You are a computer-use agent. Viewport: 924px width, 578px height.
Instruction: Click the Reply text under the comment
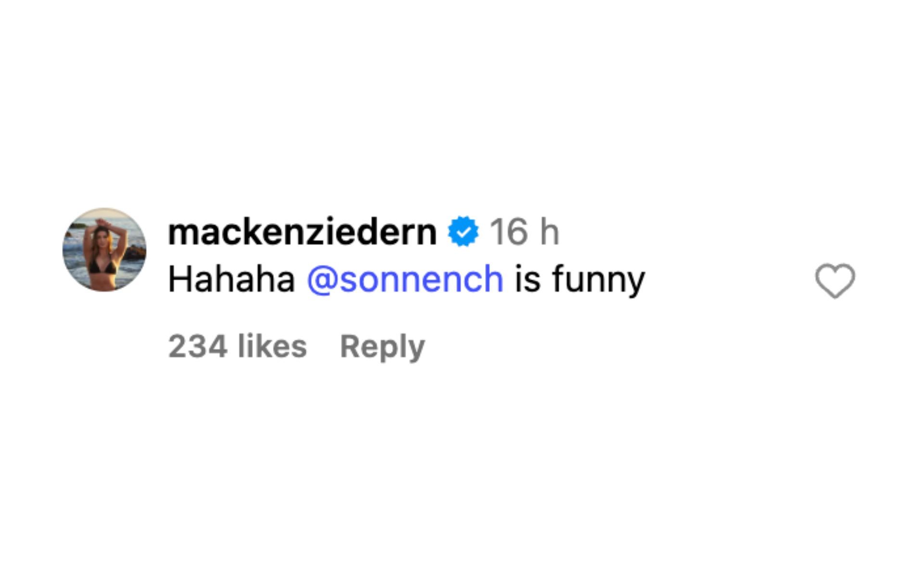[x=383, y=346]
